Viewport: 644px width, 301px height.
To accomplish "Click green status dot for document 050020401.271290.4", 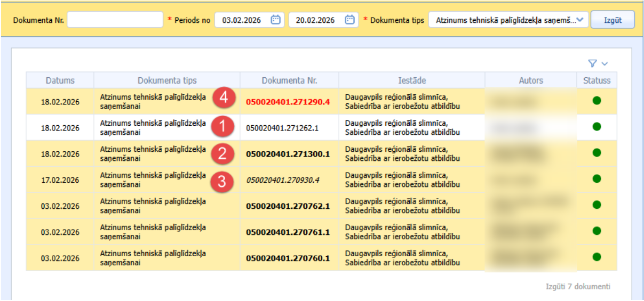I will coord(597,101).
